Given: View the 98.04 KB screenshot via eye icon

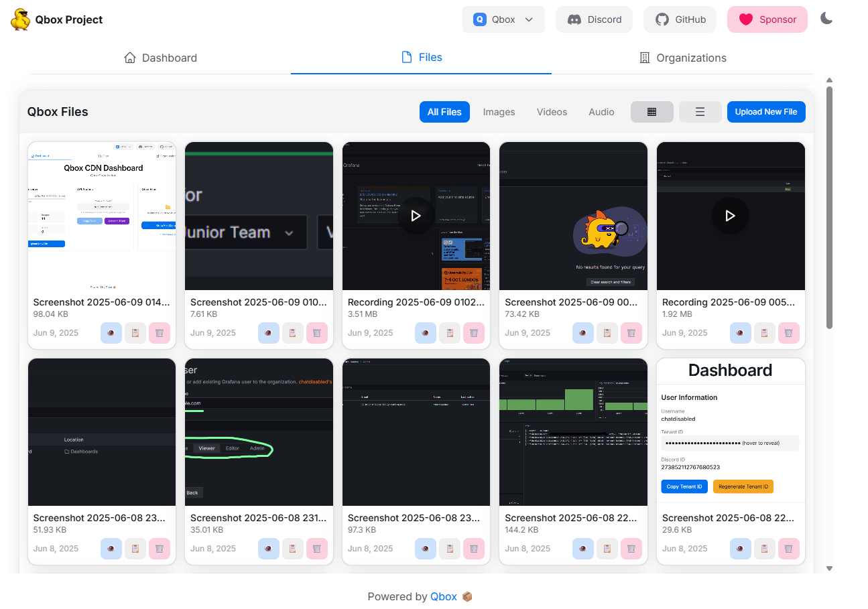Looking at the screenshot, I should click(111, 333).
